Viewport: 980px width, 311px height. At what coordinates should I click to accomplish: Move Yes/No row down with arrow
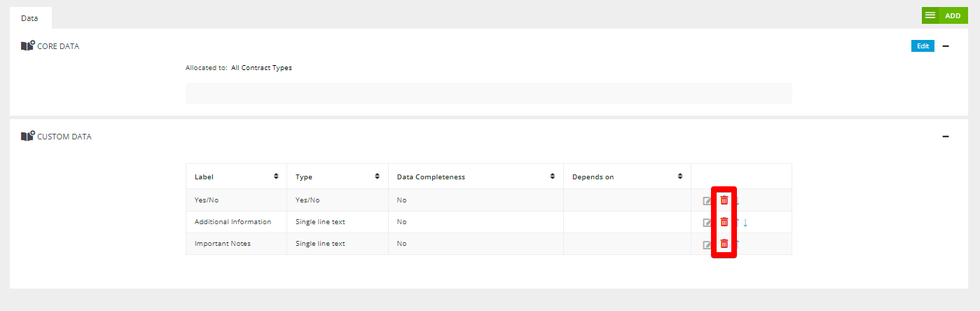click(738, 201)
